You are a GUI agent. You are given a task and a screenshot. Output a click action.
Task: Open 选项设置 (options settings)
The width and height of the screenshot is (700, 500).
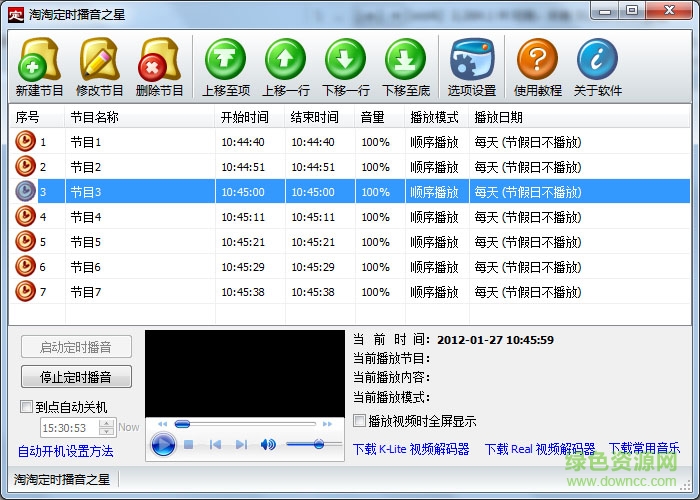(471, 67)
